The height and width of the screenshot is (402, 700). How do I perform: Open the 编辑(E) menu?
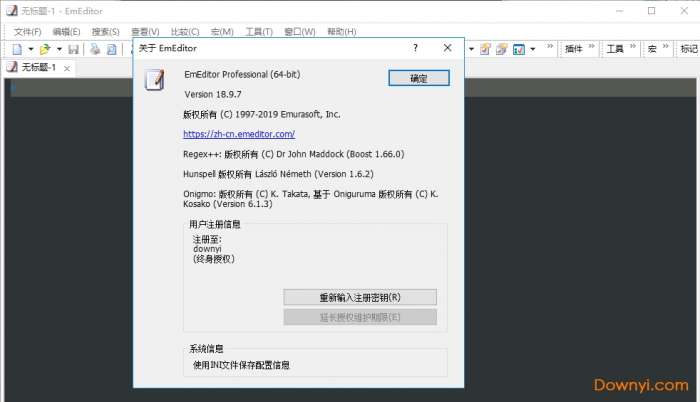pos(67,32)
